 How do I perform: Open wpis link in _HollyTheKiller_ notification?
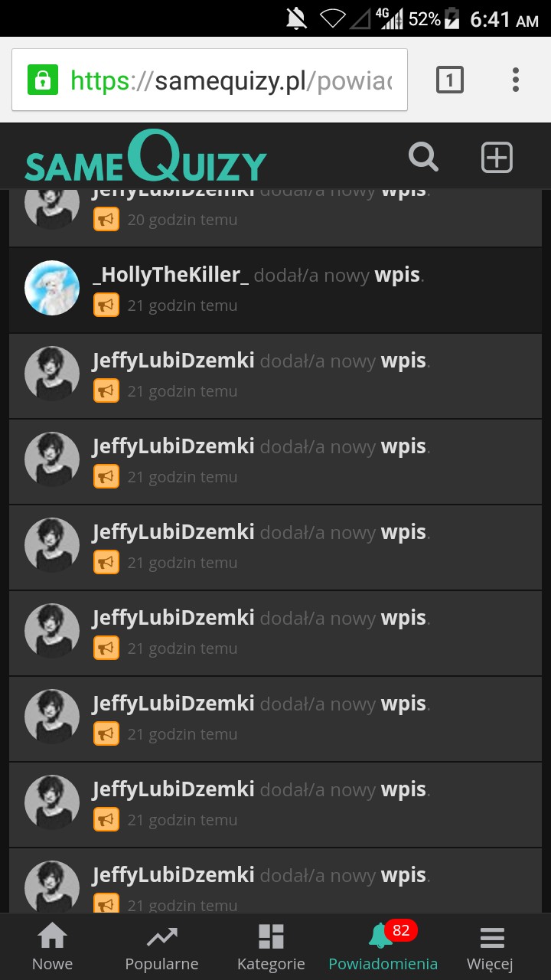[397, 275]
